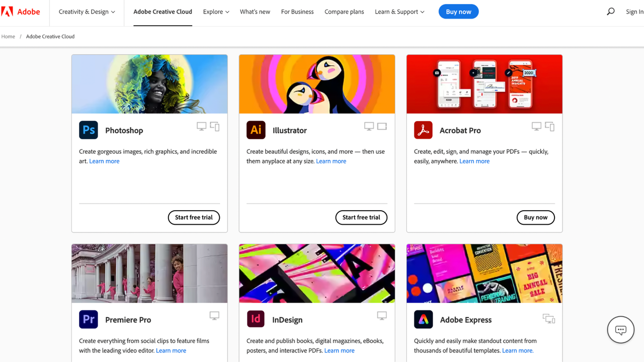Click the desktop availability icon on Photoshop card
This screenshot has width=644, height=362.
coord(201,126)
